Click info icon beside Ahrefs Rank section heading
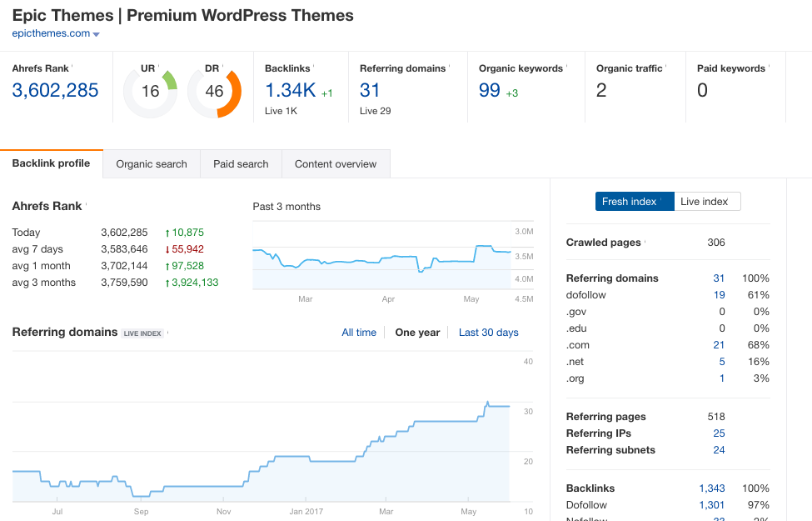This screenshot has height=521, width=812. click(86, 204)
